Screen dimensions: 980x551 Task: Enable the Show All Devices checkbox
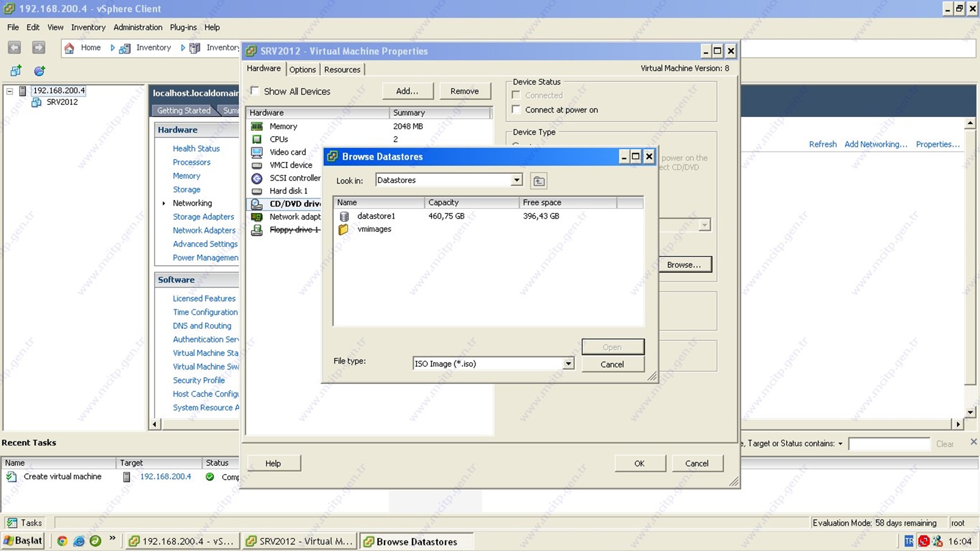point(255,91)
